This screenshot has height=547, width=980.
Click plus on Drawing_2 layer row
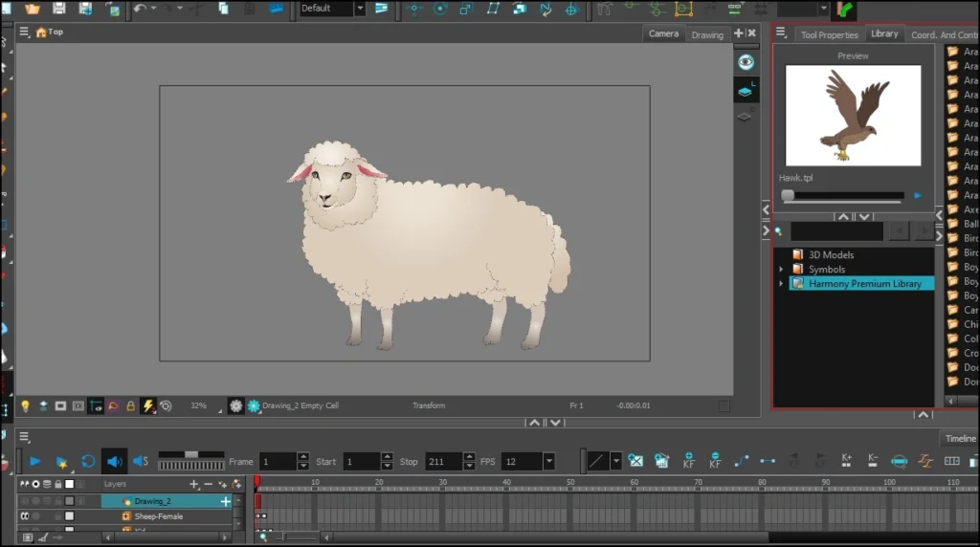click(226, 501)
